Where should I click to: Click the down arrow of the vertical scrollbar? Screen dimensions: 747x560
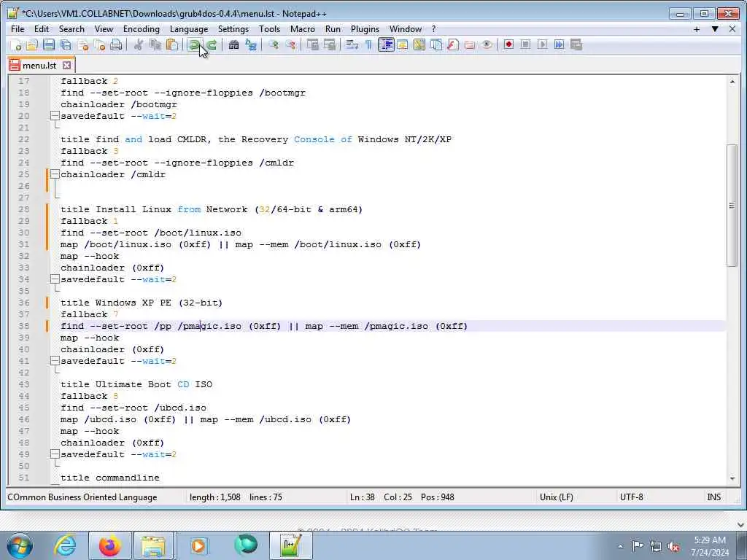click(x=732, y=478)
